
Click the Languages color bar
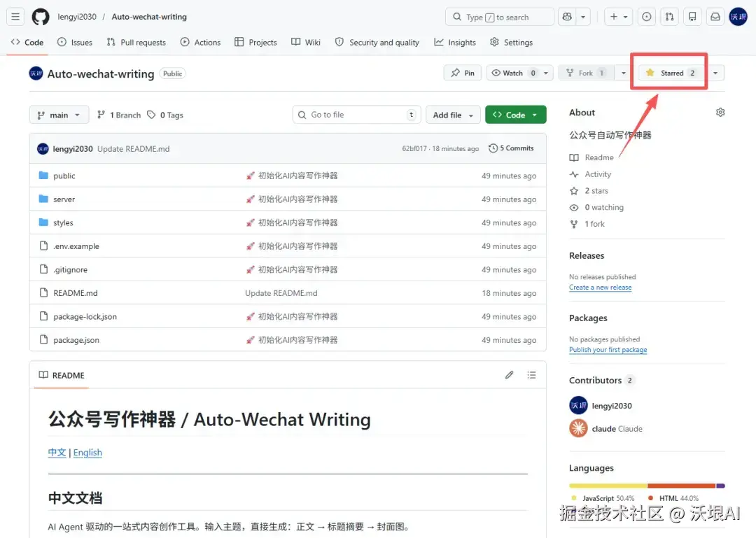(x=647, y=486)
